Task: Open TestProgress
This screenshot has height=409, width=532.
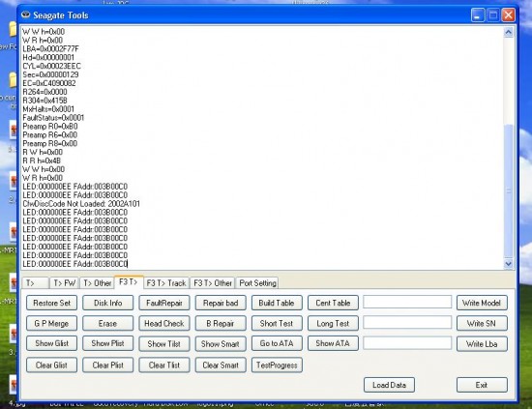Action: [x=277, y=365]
